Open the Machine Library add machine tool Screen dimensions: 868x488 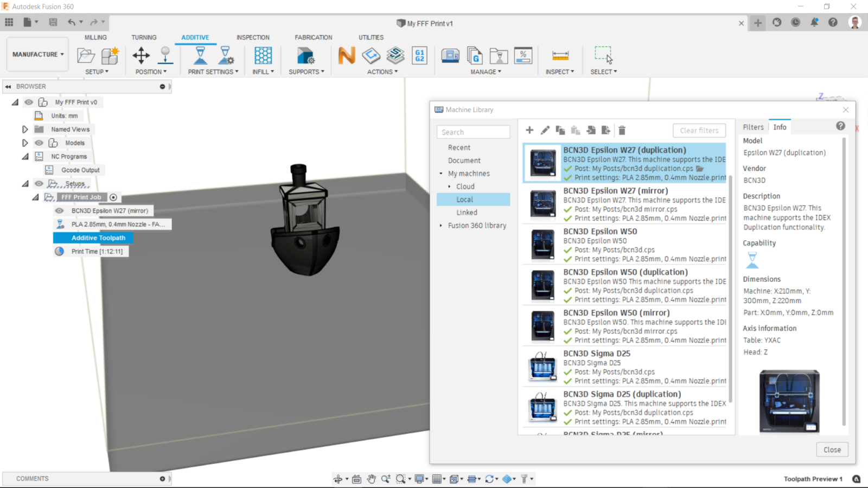(529, 130)
